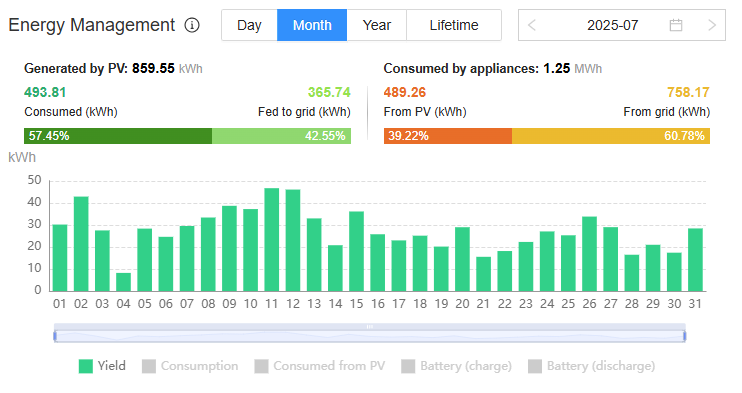742x393 pixels.
Task: Open the Lifetime tab
Action: click(x=454, y=25)
